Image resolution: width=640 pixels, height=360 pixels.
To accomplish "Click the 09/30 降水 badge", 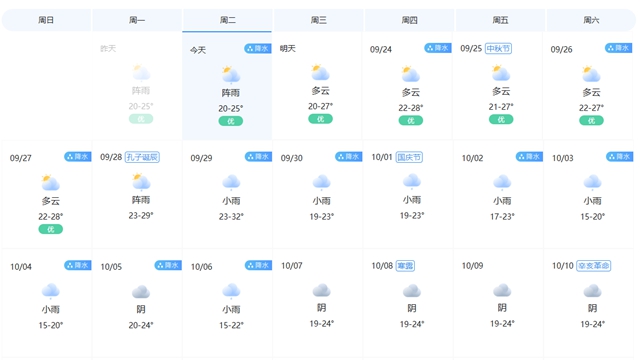I will tap(349, 156).
